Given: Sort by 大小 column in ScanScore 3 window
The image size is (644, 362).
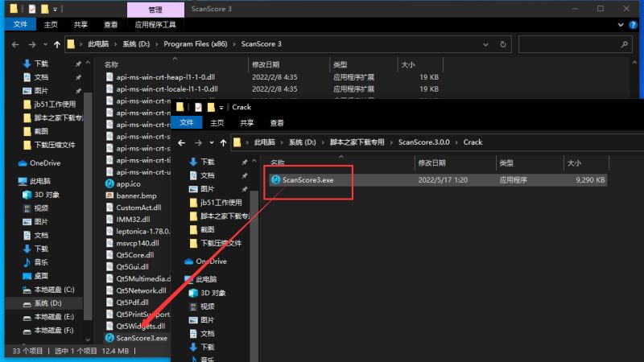Looking at the screenshot, I should pos(408,64).
